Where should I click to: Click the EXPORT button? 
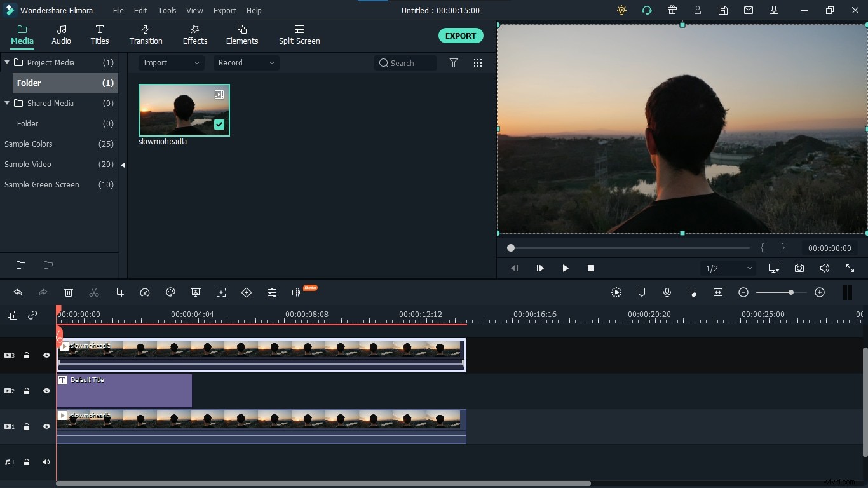pos(461,36)
